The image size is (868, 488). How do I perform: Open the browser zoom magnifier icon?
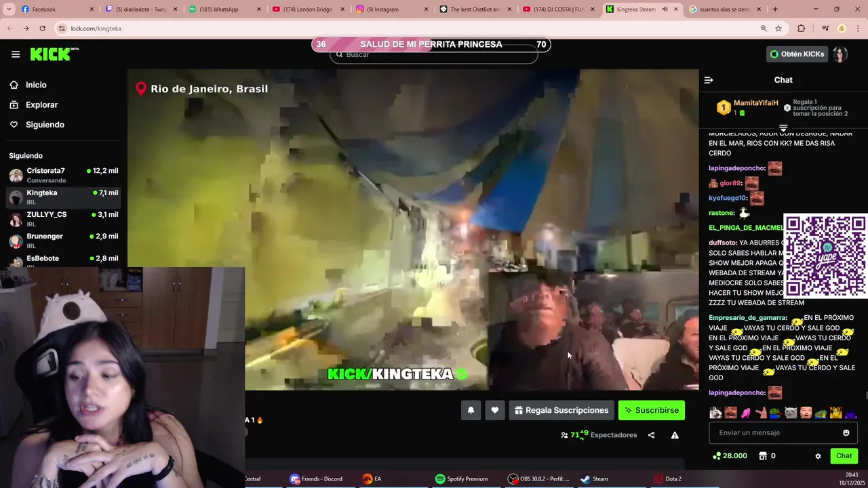(x=764, y=28)
